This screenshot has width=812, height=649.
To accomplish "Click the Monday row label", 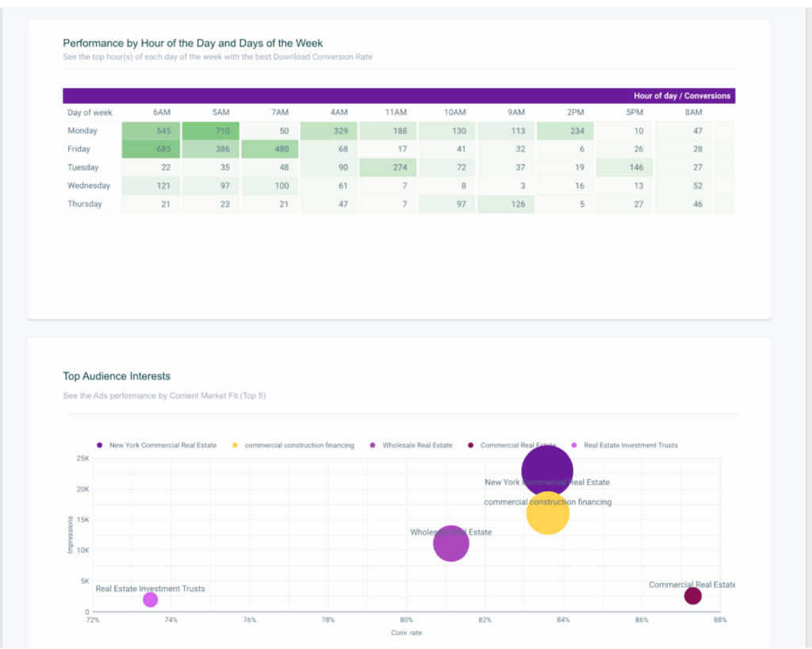I will [82, 131].
